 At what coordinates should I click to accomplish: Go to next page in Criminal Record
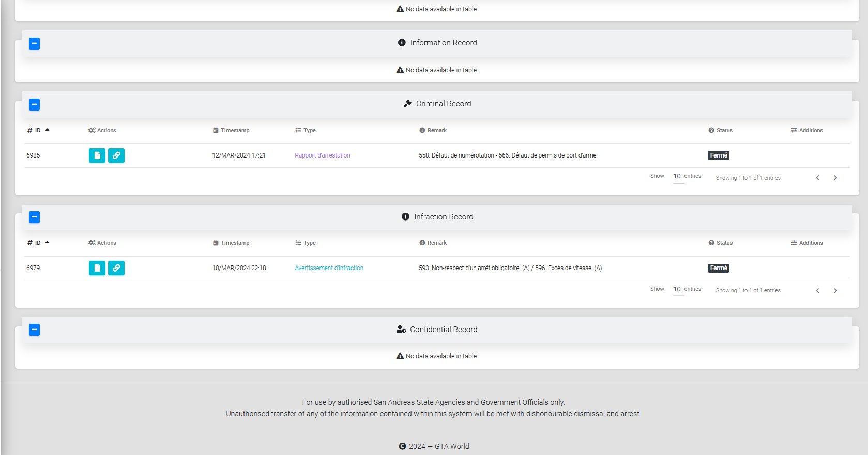coord(835,178)
